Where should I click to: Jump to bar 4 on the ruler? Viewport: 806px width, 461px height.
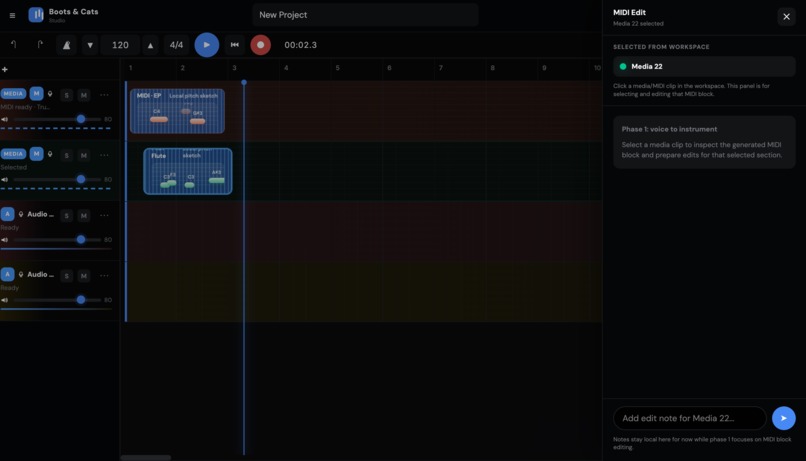pos(286,68)
